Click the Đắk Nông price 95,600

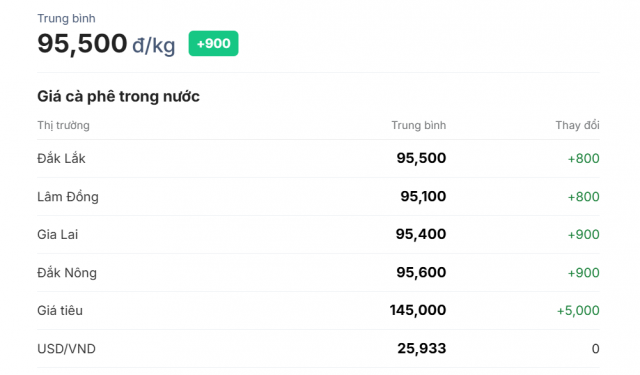(421, 272)
